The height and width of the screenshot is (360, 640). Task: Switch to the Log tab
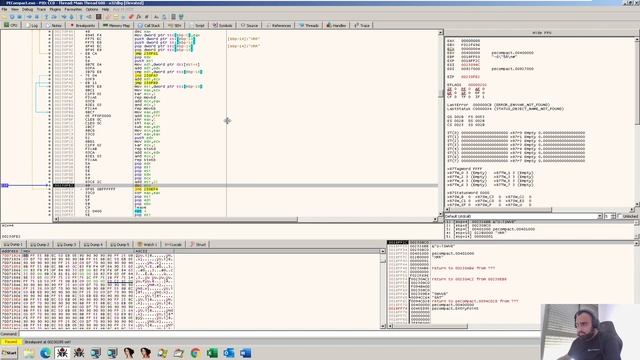32,25
